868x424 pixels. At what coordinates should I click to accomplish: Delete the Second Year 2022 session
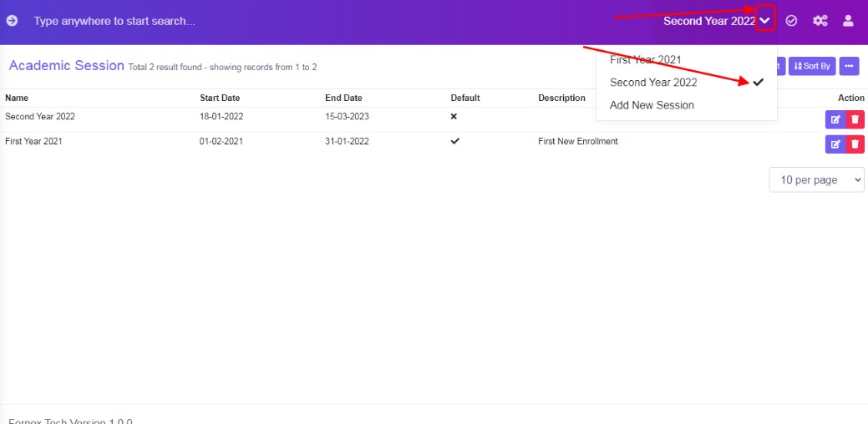click(x=855, y=119)
